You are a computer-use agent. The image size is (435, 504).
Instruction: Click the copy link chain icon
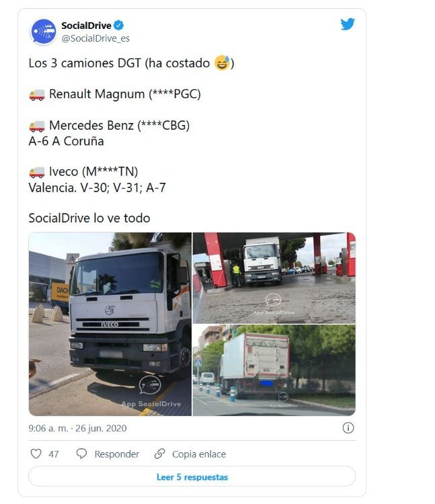pyautogui.click(x=159, y=454)
